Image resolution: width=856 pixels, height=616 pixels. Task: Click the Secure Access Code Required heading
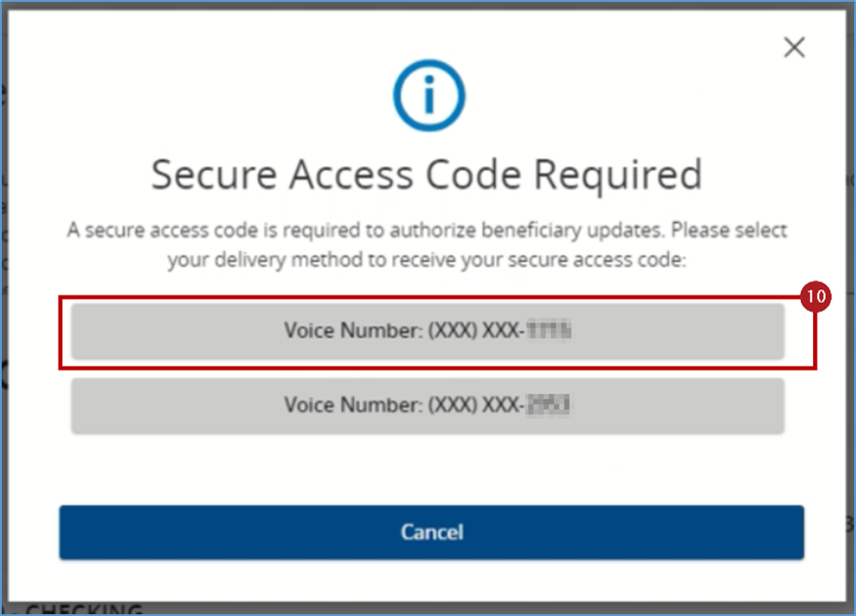click(x=427, y=175)
